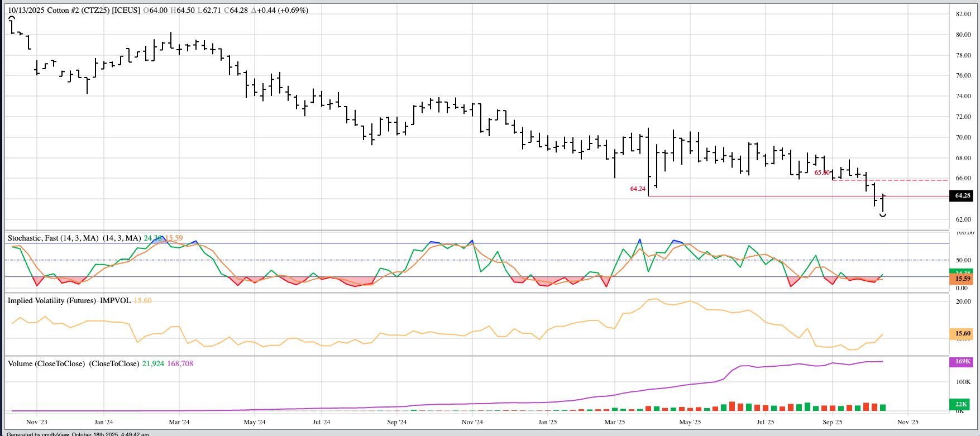This screenshot has height=436, width=980.
Task: Click the 80.00 price axis label
Action: [963, 35]
